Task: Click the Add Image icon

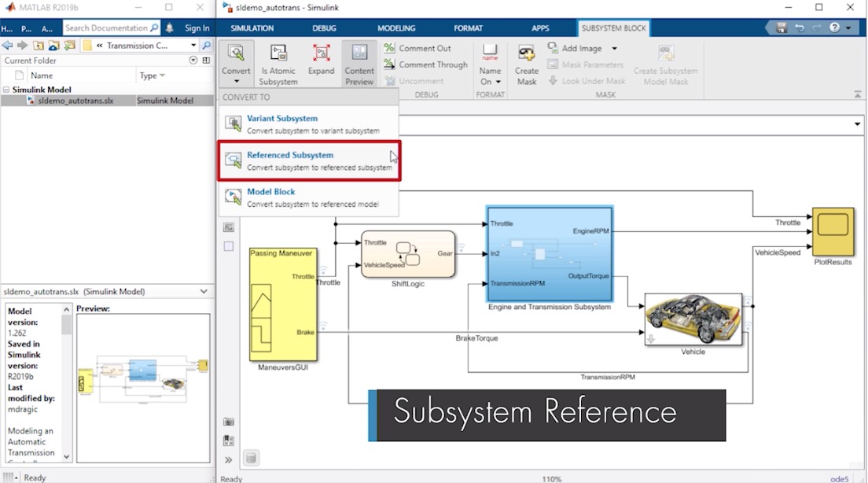Action: (x=553, y=48)
